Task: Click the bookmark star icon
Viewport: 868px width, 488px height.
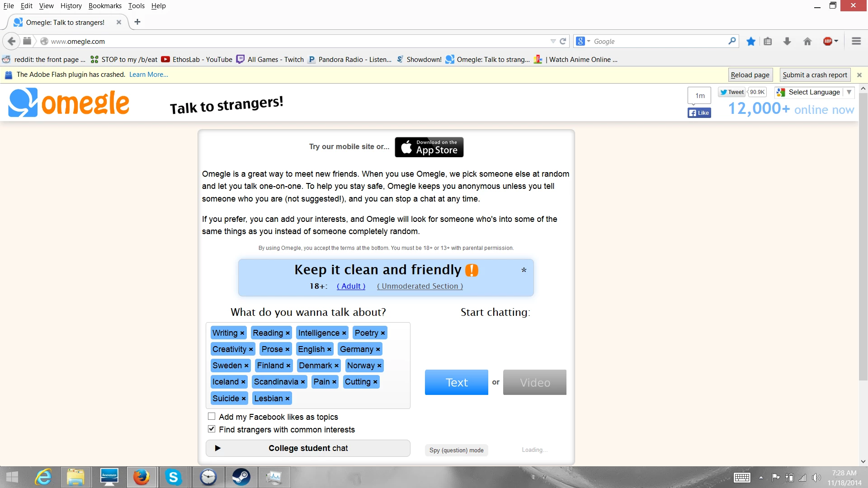Action: pos(751,41)
